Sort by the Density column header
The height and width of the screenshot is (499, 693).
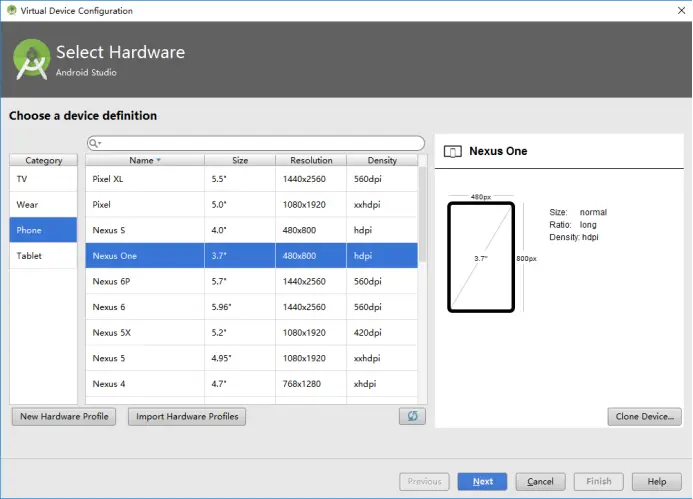coord(382,160)
